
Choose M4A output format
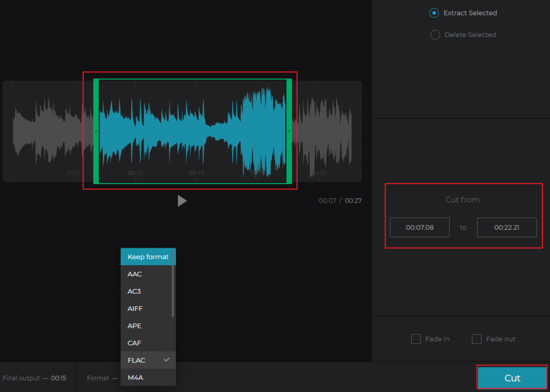[x=148, y=378]
